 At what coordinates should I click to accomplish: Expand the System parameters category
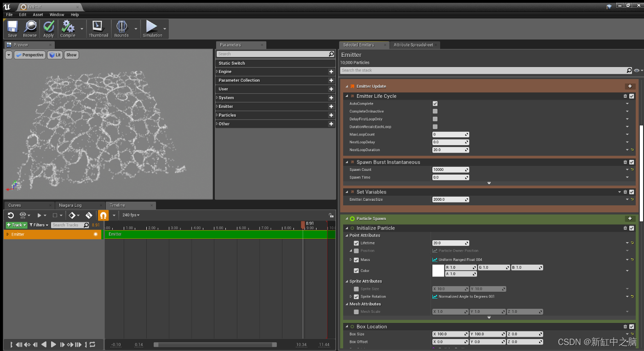click(217, 98)
